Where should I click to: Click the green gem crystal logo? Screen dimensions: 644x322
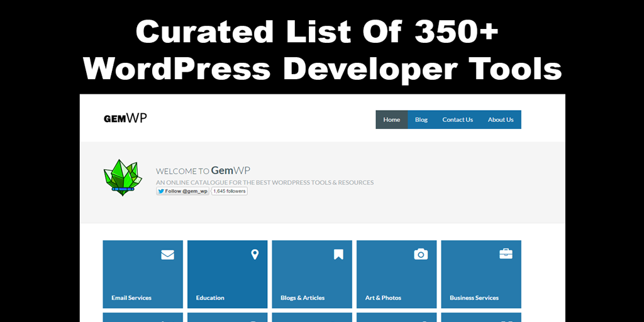click(x=123, y=177)
